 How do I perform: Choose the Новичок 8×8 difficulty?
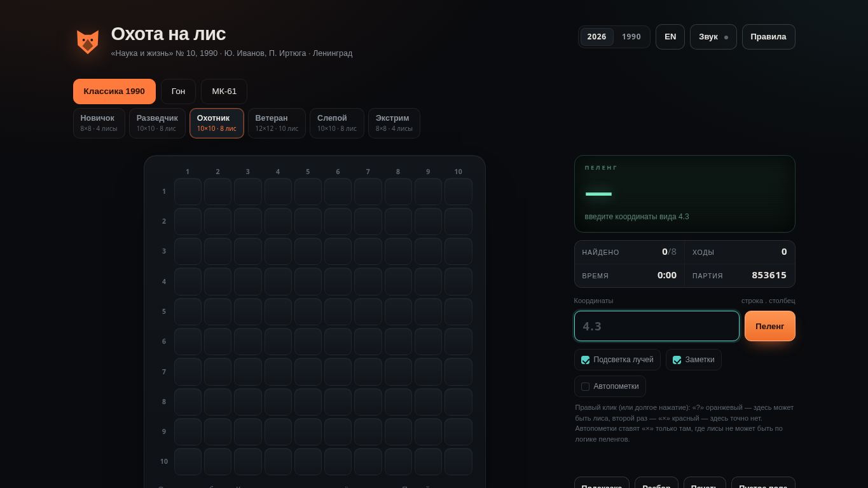coord(99,123)
